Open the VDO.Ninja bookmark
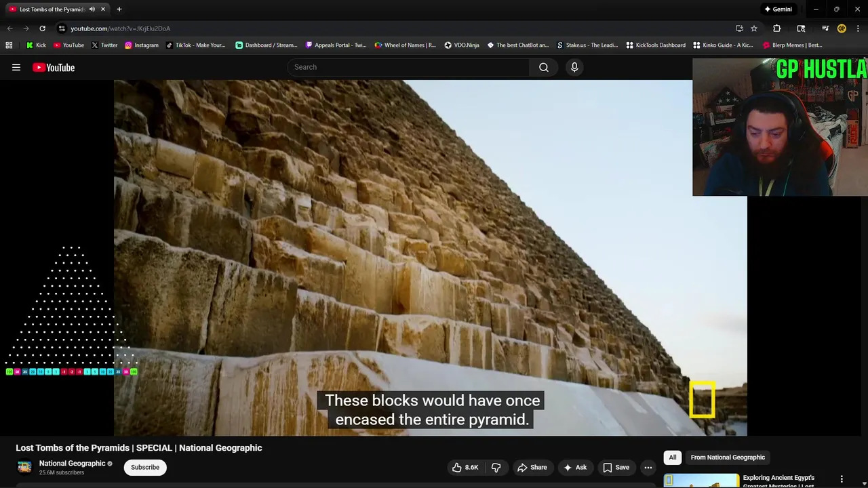The height and width of the screenshot is (488, 868). pyautogui.click(x=461, y=45)
